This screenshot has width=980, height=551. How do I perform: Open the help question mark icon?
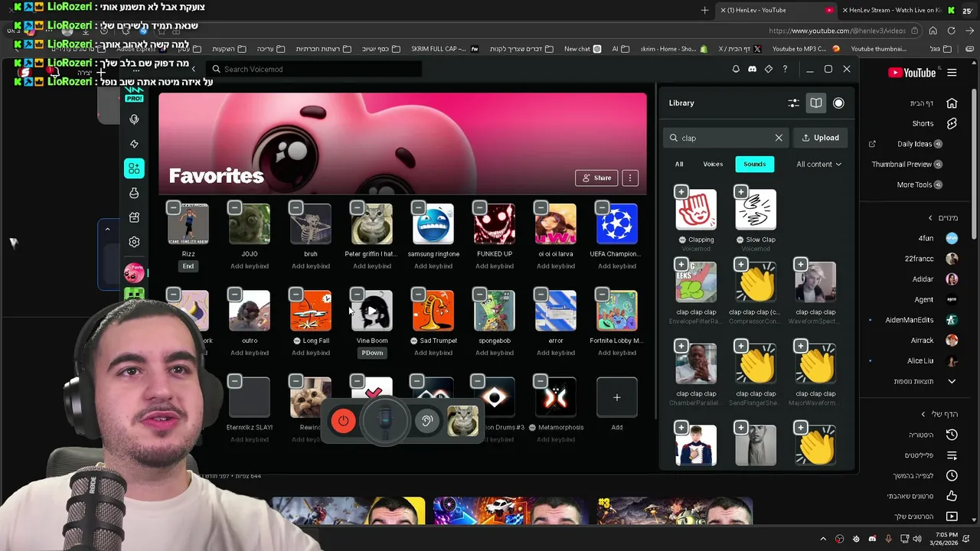(785, 69)
